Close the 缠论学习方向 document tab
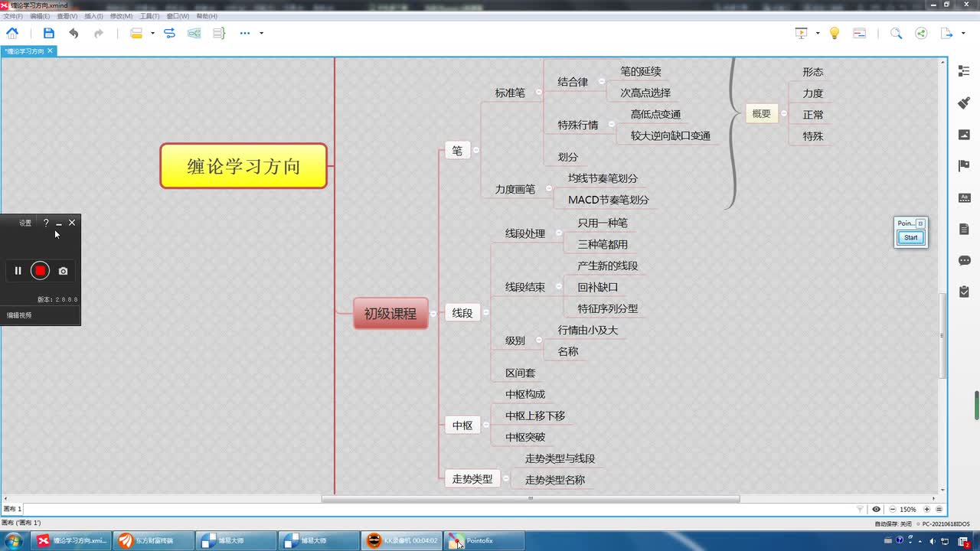 50,51
